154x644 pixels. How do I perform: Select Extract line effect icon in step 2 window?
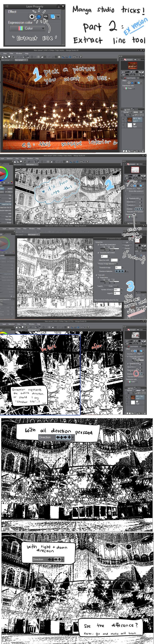[x=135, y=186]
